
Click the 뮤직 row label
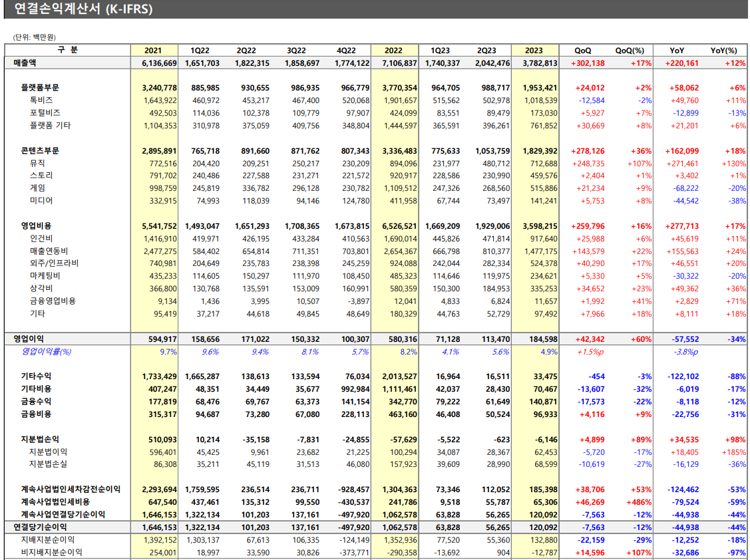pyautogui.click(x=37, y=164)
